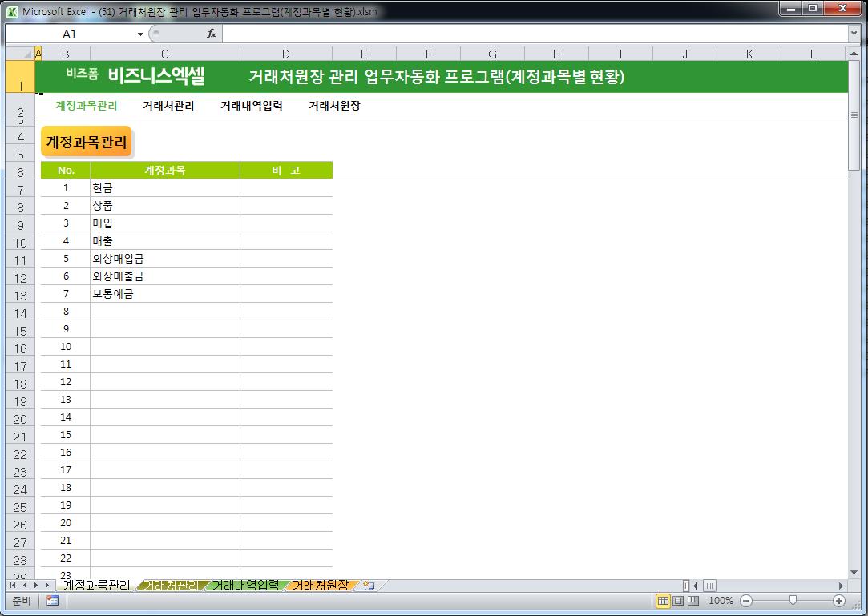Click the orange 계정과목관리 button
Screen dimensions: 868x616
click(87, 142)
